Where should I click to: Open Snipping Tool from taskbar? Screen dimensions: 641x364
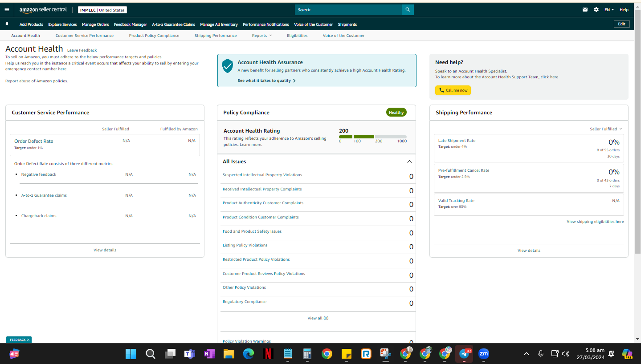[x=385, y=354]
